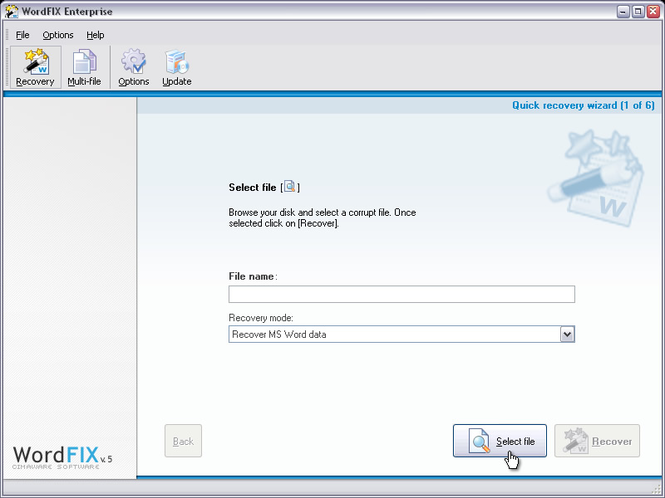
Task: Click the WordFIX v.5 logo in sidebar
Action: pos(63,457)
